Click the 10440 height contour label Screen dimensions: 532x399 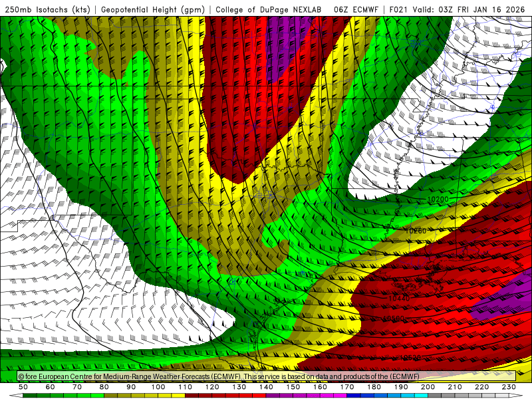click(x=400, y=298)
